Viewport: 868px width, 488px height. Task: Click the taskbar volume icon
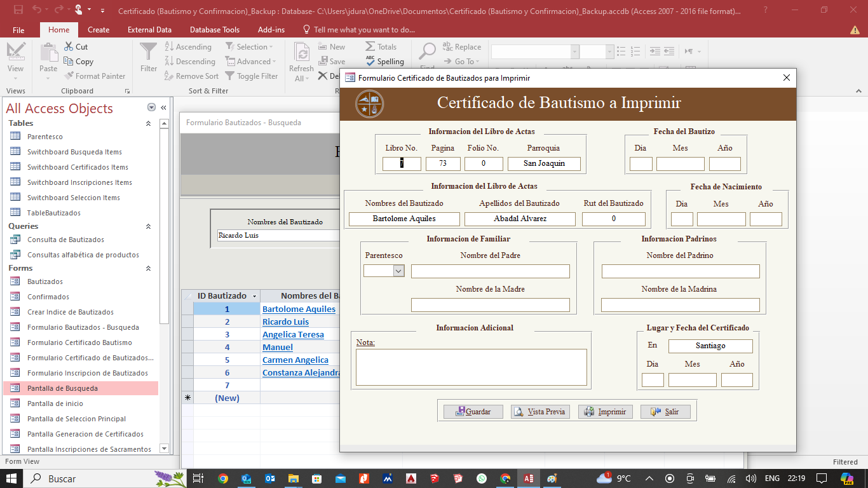(x=750, y=478)
